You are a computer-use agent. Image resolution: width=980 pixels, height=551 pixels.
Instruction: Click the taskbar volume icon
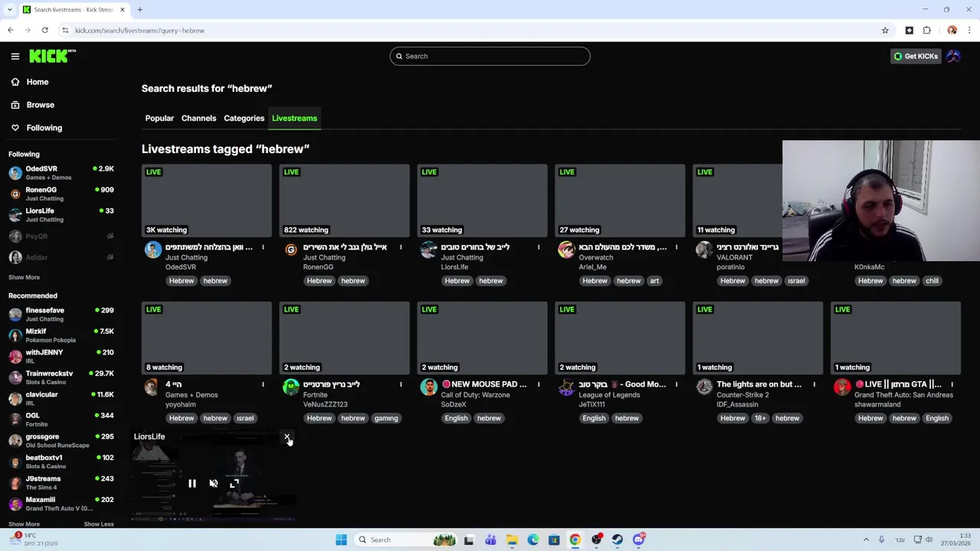[x=929, y=540]
